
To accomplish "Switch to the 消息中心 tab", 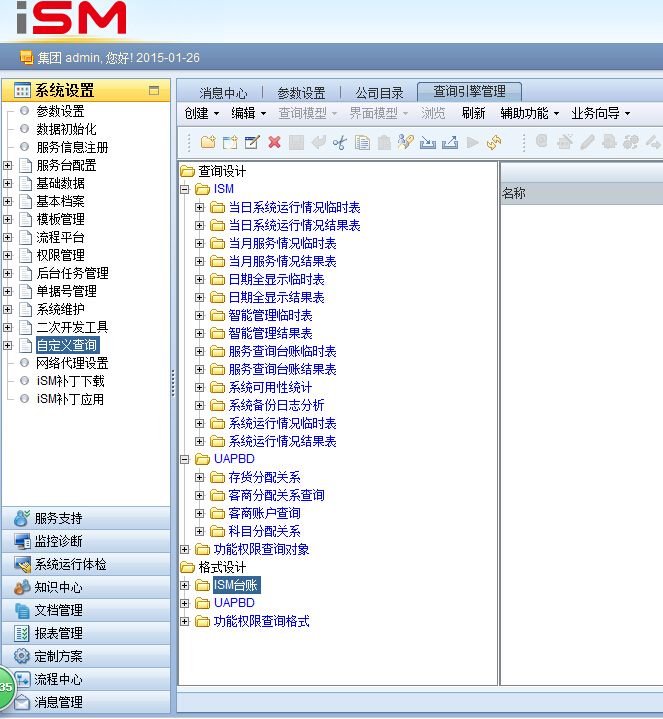I will pos(223,93).
